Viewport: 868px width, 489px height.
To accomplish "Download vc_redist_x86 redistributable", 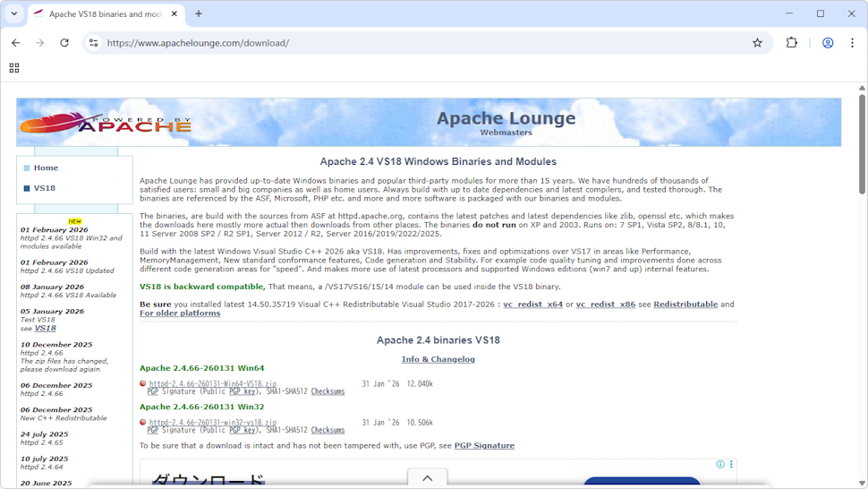I will click(x=606, y=304).
